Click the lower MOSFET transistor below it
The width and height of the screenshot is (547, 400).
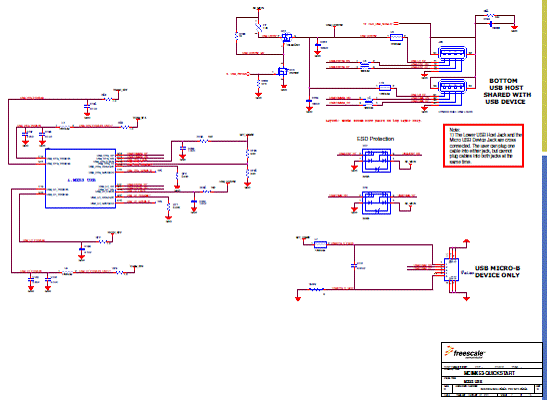point(283,71)
